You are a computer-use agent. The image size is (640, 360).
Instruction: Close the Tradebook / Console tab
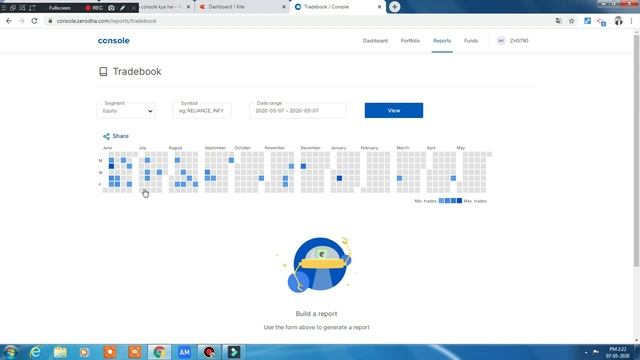[379, 7]
